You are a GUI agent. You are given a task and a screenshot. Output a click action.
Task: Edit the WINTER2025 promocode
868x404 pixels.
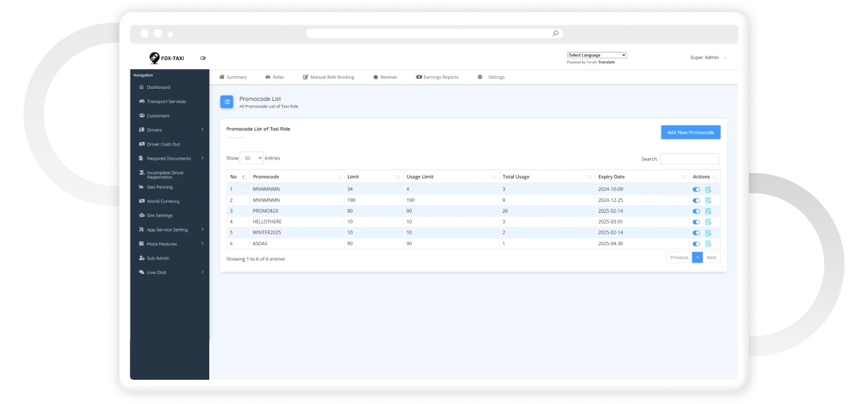708,233
